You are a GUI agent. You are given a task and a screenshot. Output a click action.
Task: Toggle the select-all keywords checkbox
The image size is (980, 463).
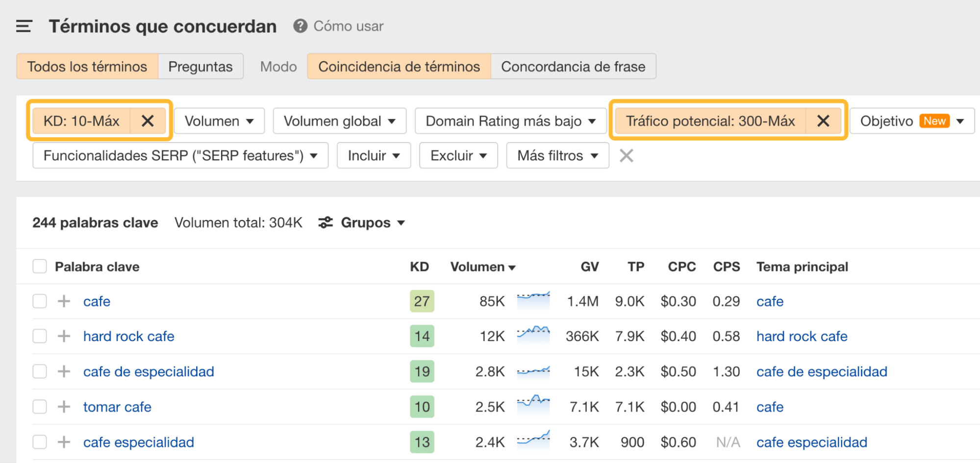pos(39,266)
